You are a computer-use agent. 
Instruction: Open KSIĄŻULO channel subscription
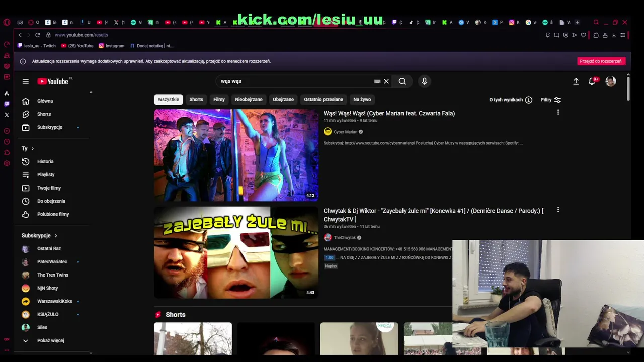tap(53, 314)
